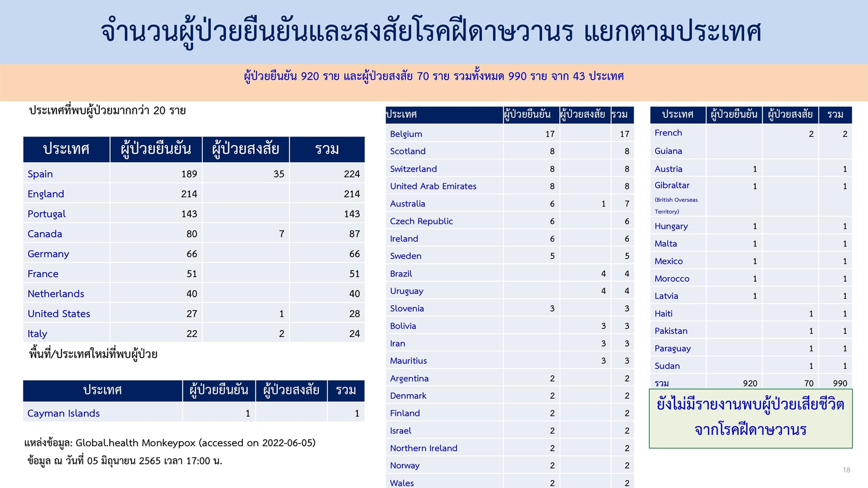Image resolution: width=868 pixels, height=488 pixels.
Task: Click the 'Argentina' country name
Action: coord(409,379)
